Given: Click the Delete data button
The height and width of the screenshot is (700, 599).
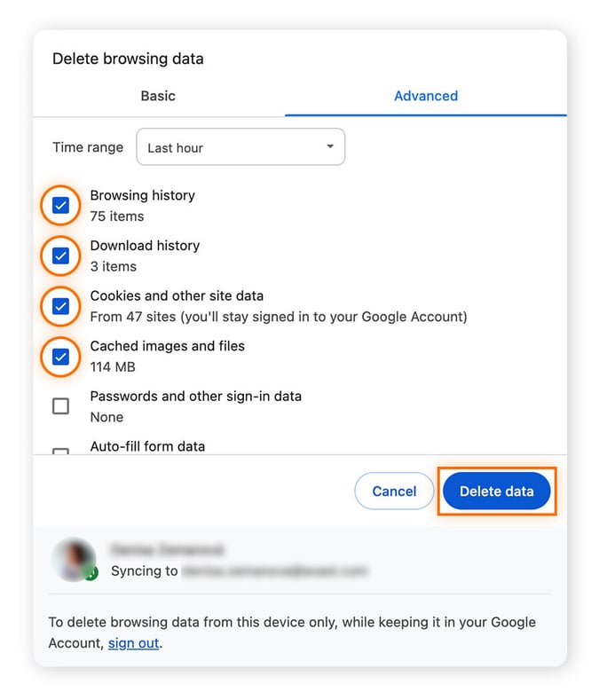Looking at the screenshot, I should coord(496,492).
